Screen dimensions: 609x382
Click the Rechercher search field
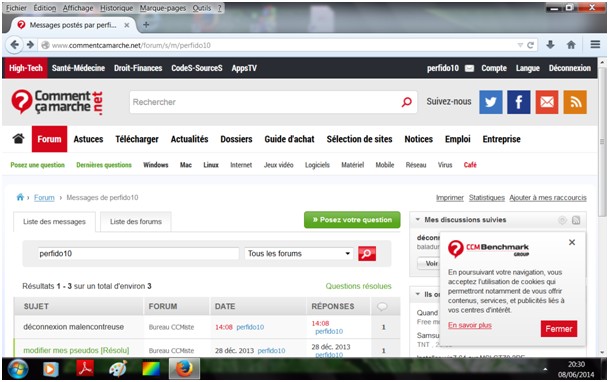coord(273,102)
